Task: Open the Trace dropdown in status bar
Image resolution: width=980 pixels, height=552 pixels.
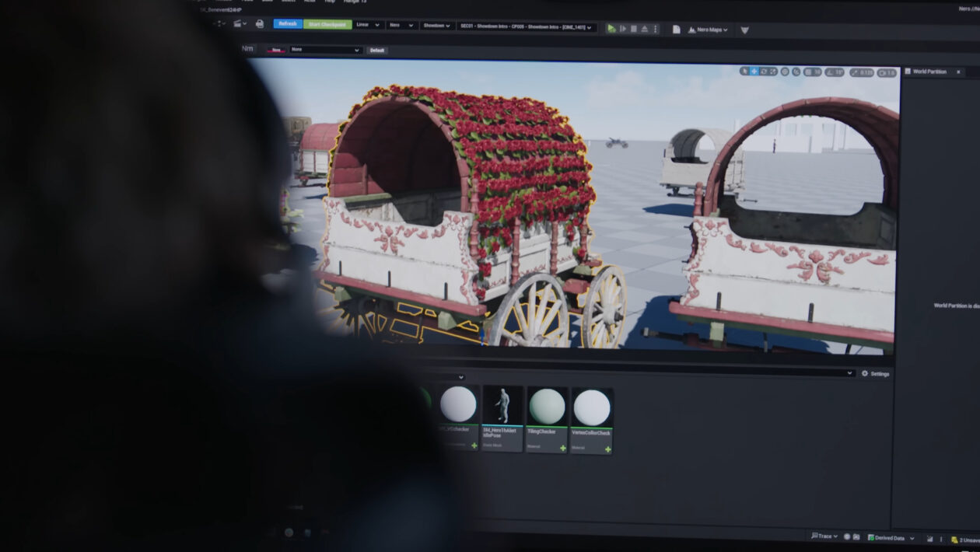Action: click(x=824, y=536)
